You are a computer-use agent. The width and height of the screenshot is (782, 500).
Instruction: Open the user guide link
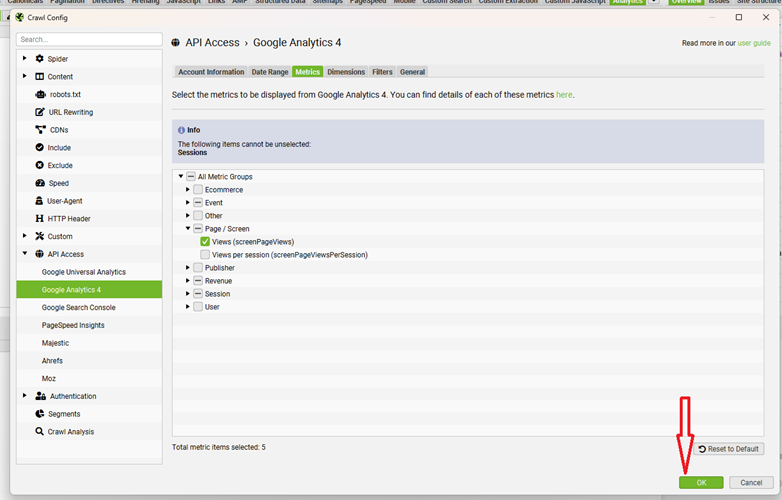(754, 43)
